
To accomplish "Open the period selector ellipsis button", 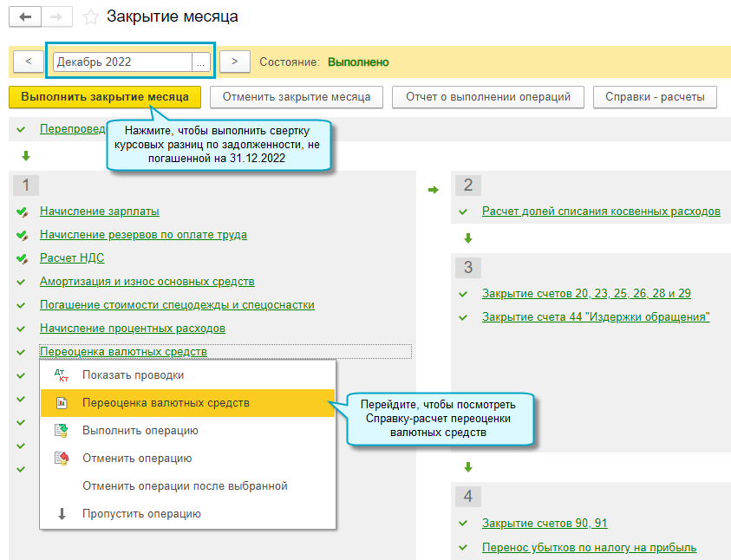I will click(x=201, y=62).
